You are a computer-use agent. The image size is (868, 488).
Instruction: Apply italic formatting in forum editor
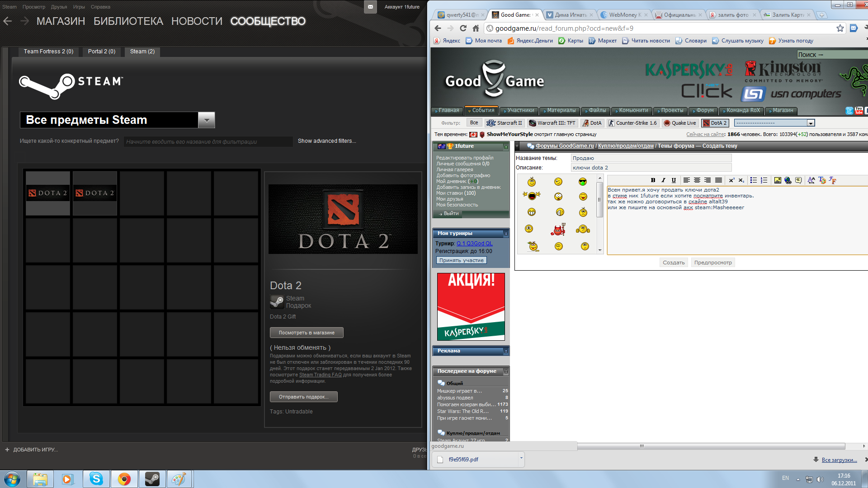coord(663,180)
